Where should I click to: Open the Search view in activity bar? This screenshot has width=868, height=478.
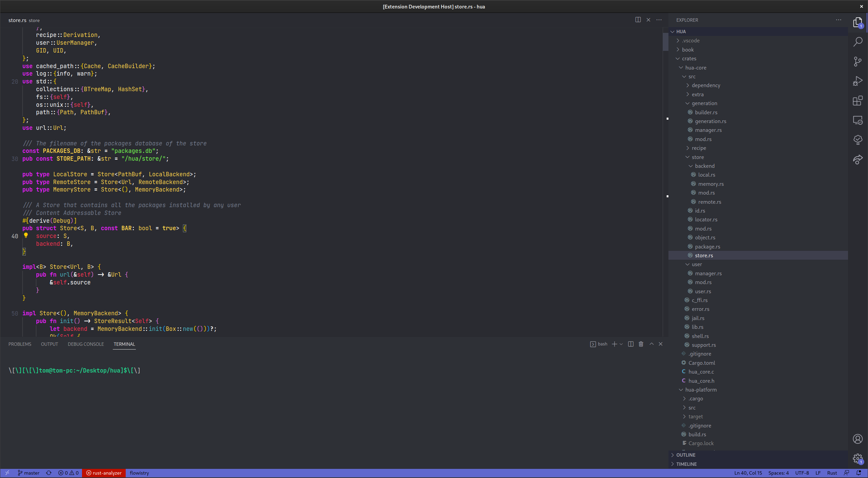[857, 42]
